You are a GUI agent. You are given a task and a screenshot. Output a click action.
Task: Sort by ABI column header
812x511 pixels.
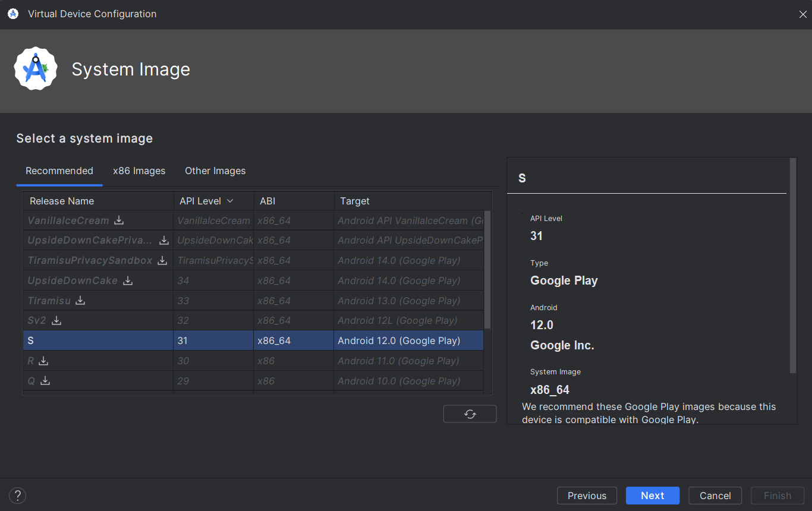coord(294,201)
